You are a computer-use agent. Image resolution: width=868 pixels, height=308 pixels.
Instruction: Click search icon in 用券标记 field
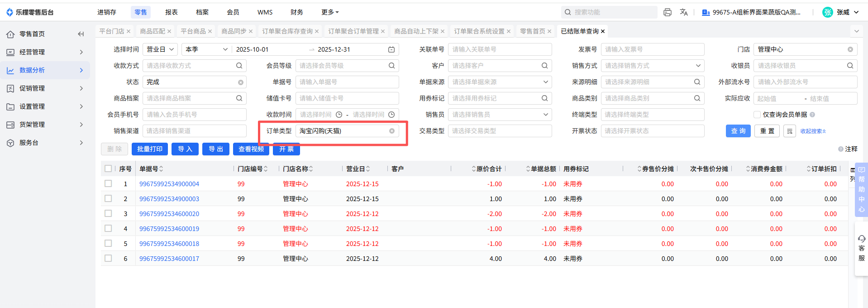click(x=544, y=98)
